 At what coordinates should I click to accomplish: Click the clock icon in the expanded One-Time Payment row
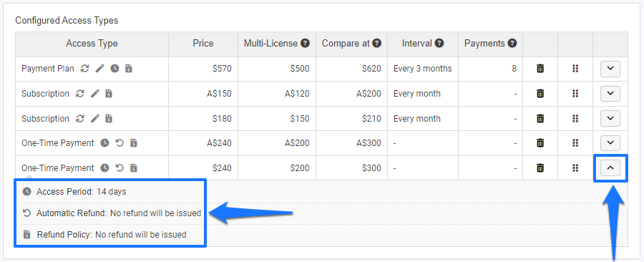point(105,168)
